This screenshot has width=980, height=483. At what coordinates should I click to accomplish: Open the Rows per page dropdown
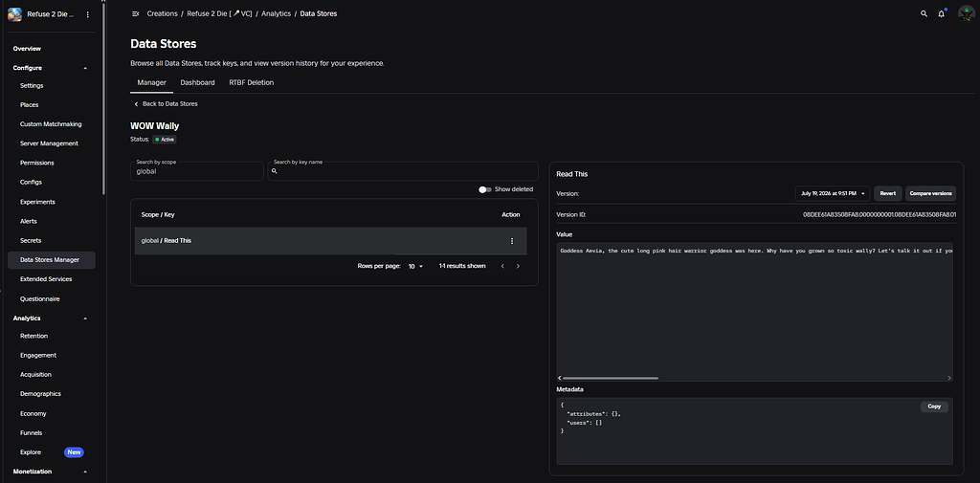pos(415,266)
